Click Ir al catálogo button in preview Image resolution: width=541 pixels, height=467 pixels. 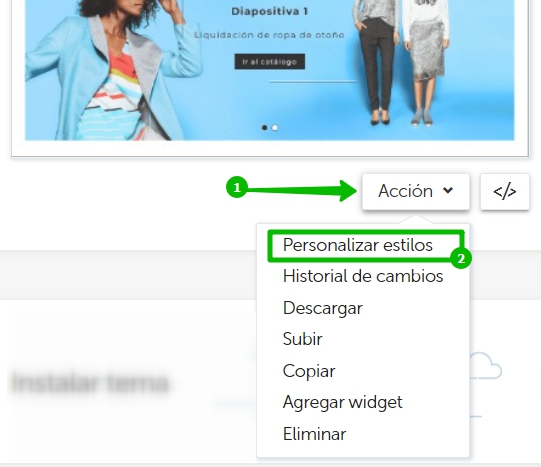(x=270, y=62)
